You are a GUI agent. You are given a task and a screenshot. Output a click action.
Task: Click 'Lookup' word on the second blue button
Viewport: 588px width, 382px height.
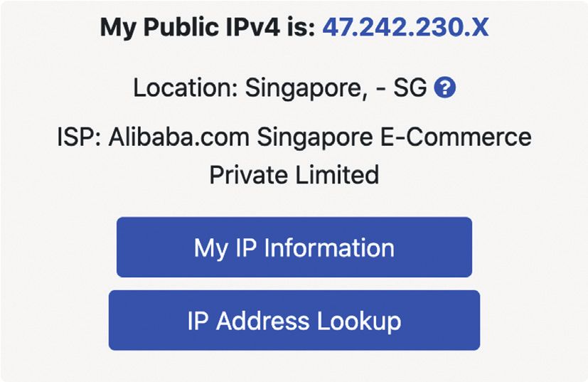(359, 322)
